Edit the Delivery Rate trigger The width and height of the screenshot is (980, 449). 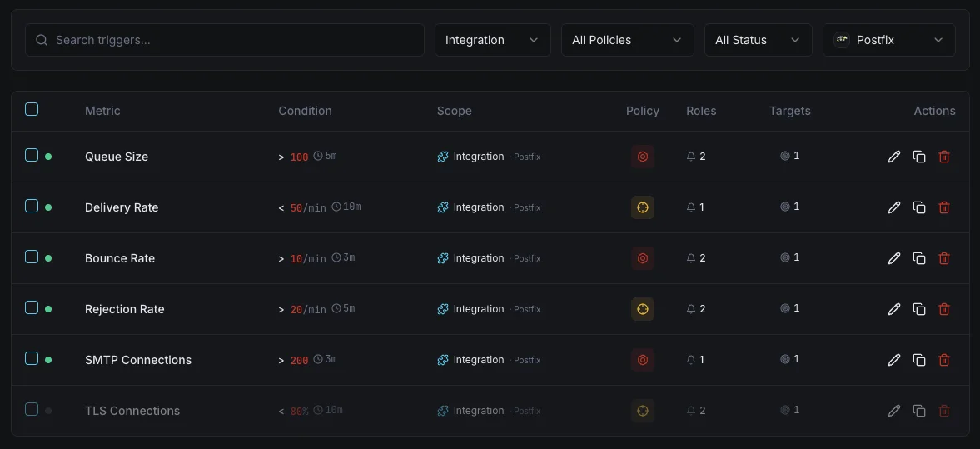point(894,207)
